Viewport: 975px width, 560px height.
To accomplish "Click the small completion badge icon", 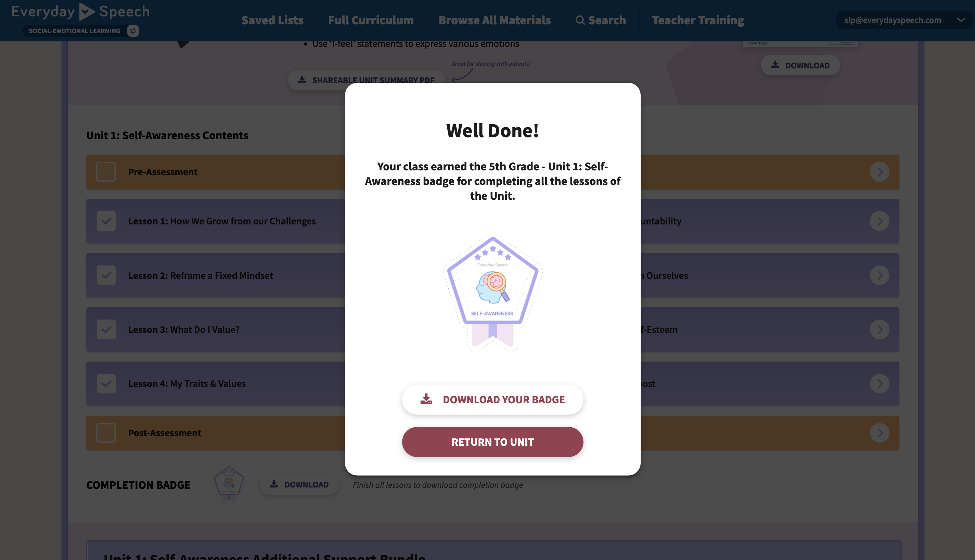I will click(x=229, y=484).
